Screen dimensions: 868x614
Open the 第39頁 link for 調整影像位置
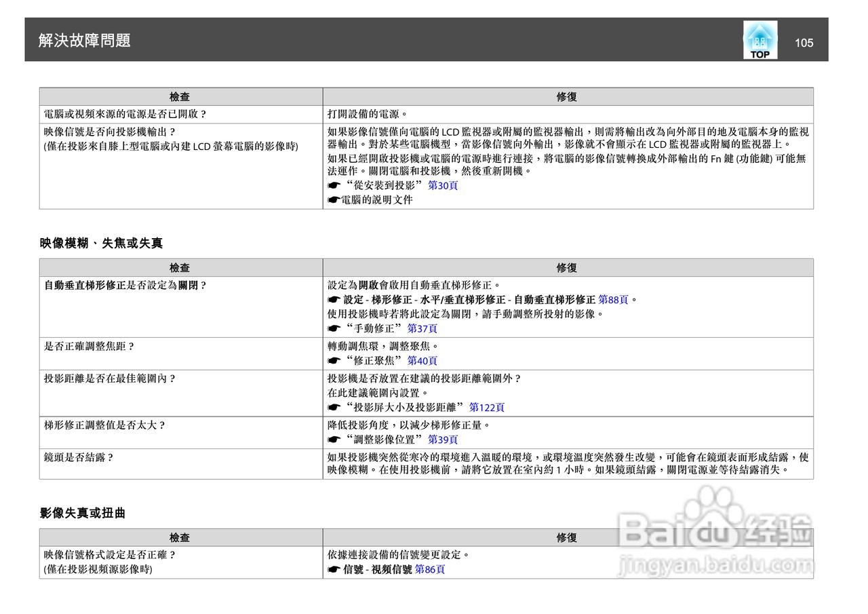[x=443, y=440]
